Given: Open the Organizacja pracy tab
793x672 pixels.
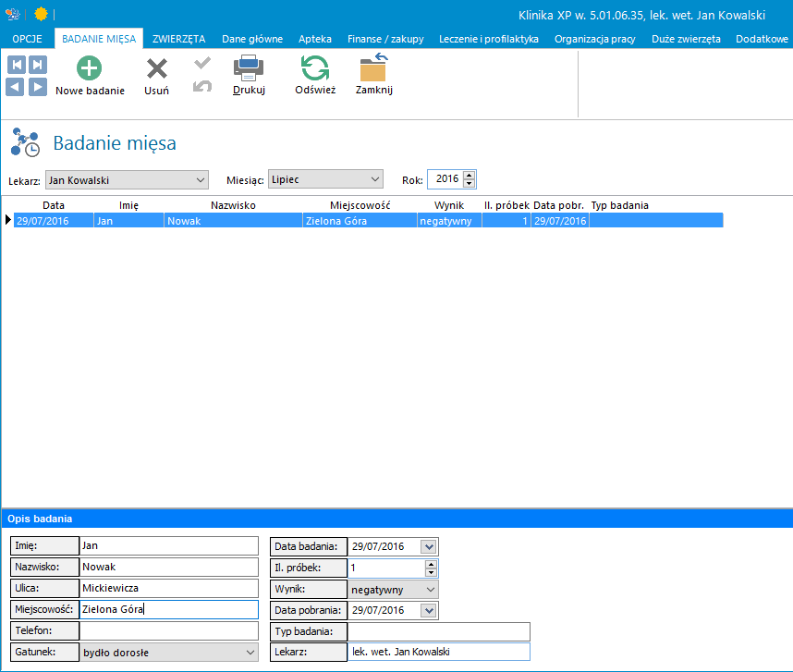Looking at the screenshot, I should click(x=595, y=39).
